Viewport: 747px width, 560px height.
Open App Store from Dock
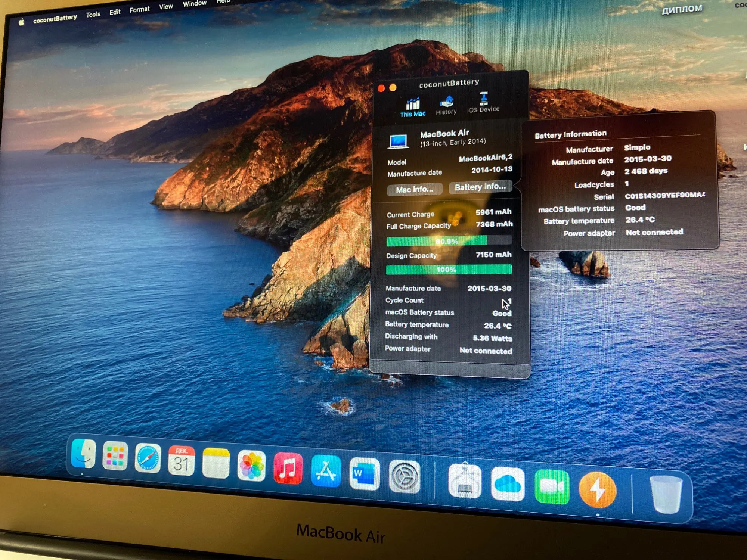tap(326, 471)
